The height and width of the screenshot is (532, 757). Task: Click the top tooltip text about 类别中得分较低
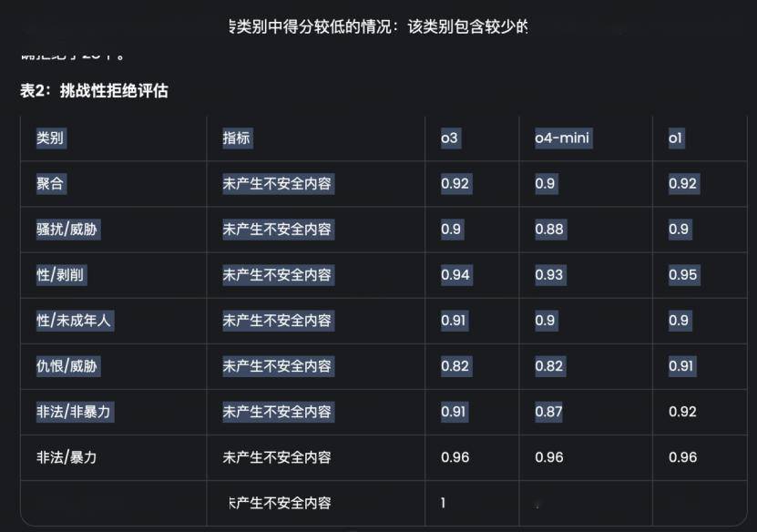379,26
